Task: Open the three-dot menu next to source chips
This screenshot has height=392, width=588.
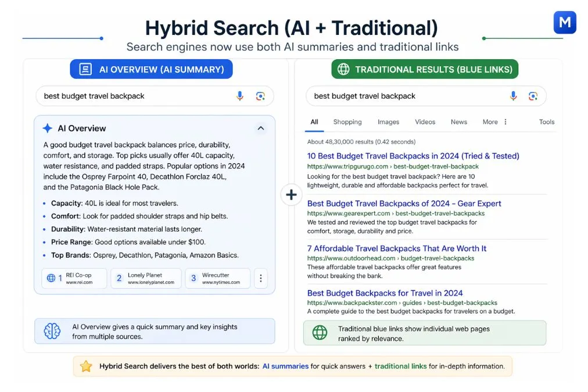Action: 261,278
